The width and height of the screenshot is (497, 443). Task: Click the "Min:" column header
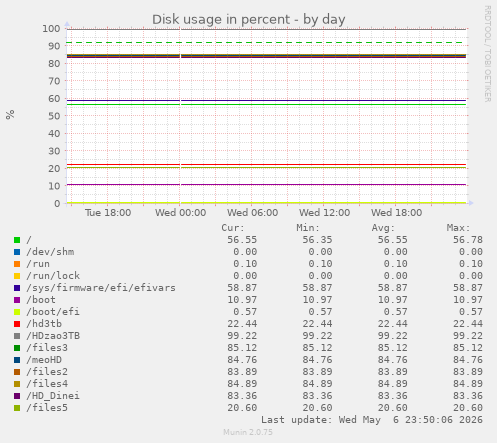pos(308,228)
